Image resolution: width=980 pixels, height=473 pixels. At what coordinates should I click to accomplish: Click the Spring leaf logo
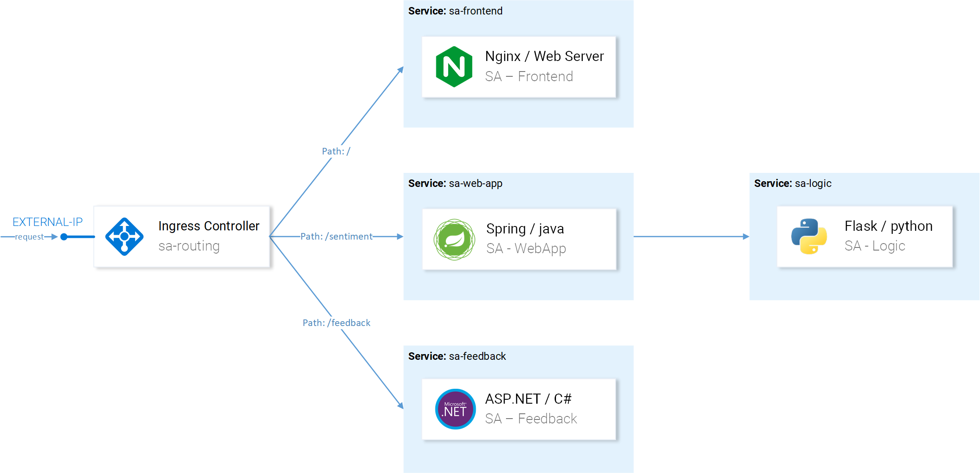coord(454,240)
